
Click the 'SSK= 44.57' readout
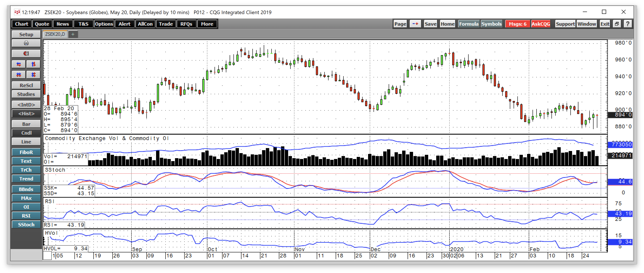click(69, 188)
